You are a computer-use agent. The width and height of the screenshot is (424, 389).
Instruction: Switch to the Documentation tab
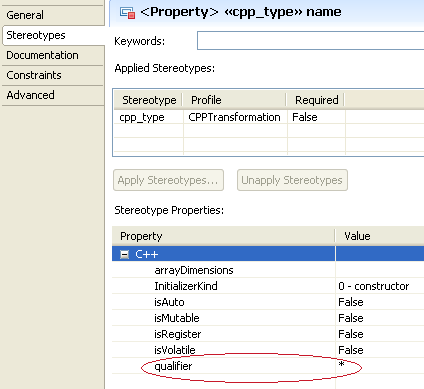pos(53,55)
